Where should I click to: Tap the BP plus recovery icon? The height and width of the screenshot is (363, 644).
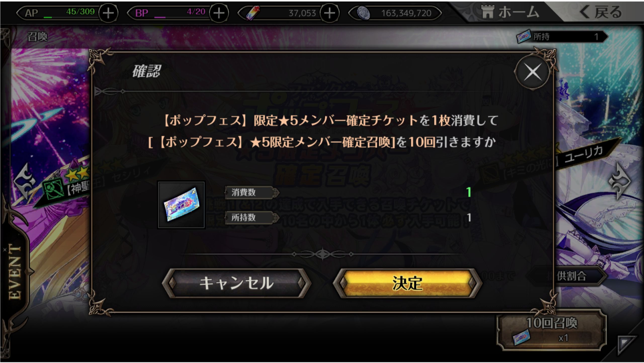click(219, 13)
